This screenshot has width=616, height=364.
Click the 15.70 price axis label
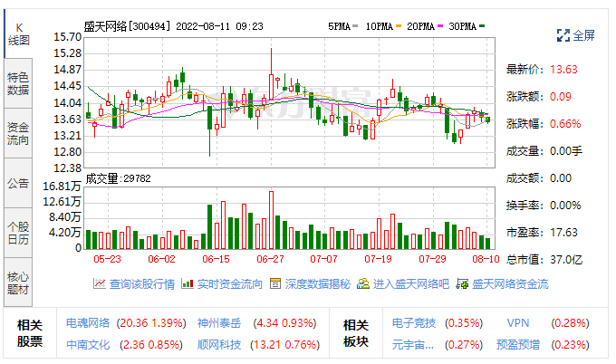67,37
